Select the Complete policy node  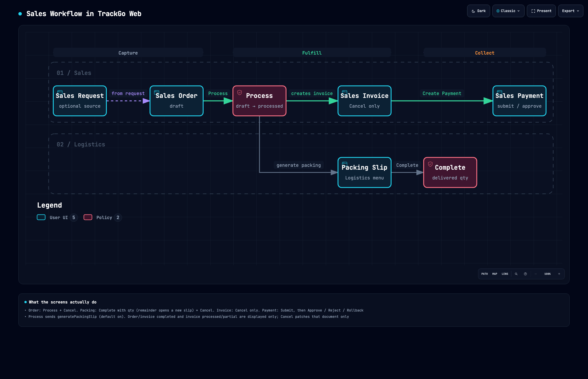click(x=450, y=173)
